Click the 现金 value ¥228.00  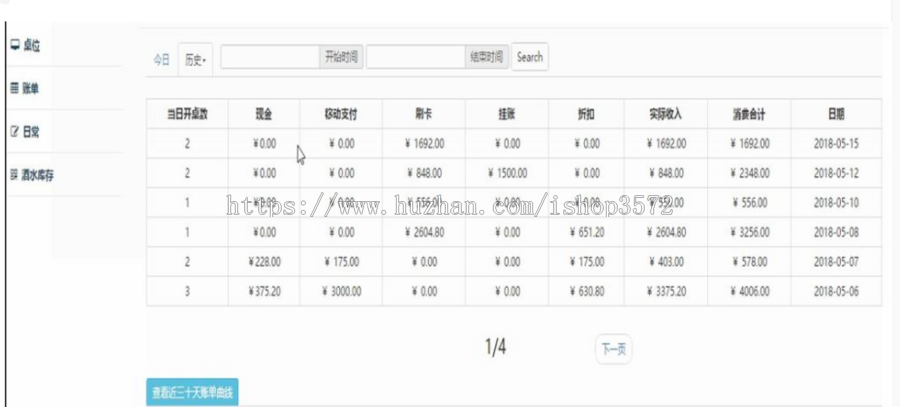coord(264,262)
